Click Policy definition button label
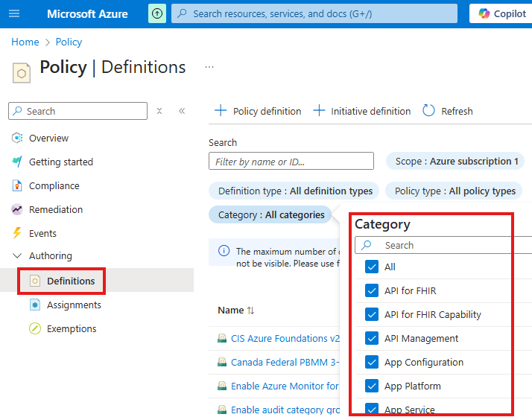This screenshot has width=532, height=417. pos(267,111)
